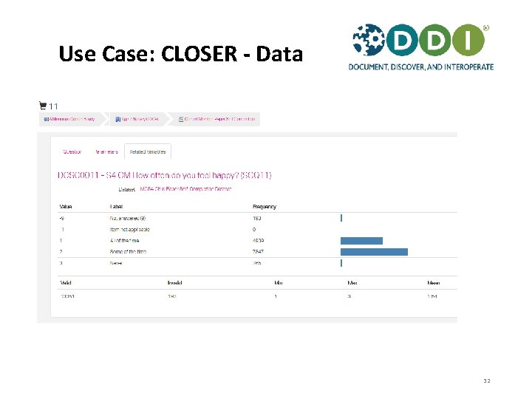Click the Min value 1 in statistics row
The width and height of the screenshot is (532, 399).
[276, 296]
